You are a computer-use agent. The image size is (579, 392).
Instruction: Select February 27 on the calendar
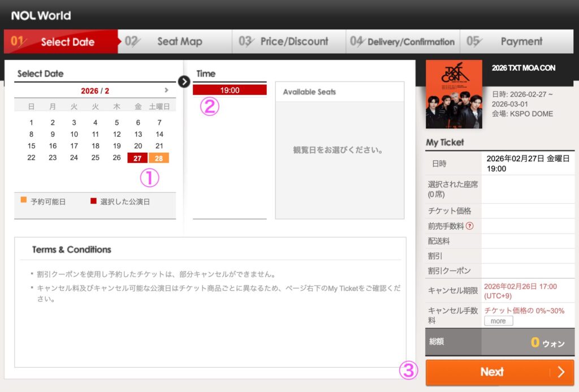coord(138,158)
